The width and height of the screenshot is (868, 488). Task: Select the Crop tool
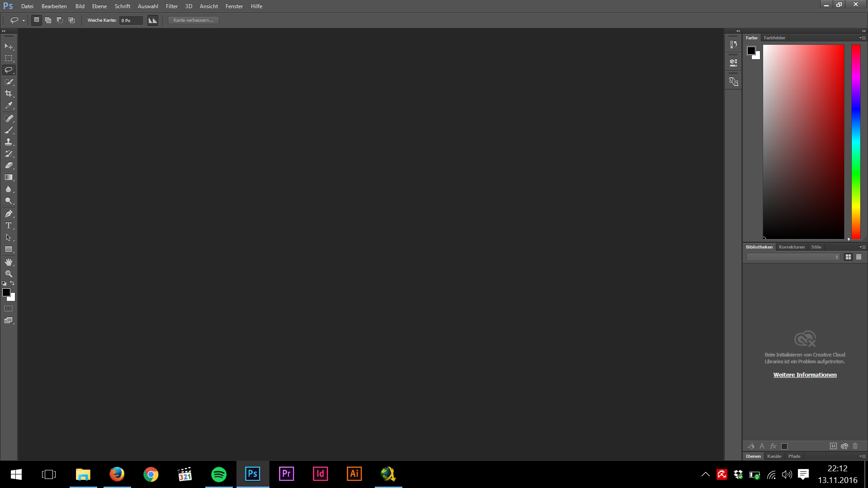[9, 94]
